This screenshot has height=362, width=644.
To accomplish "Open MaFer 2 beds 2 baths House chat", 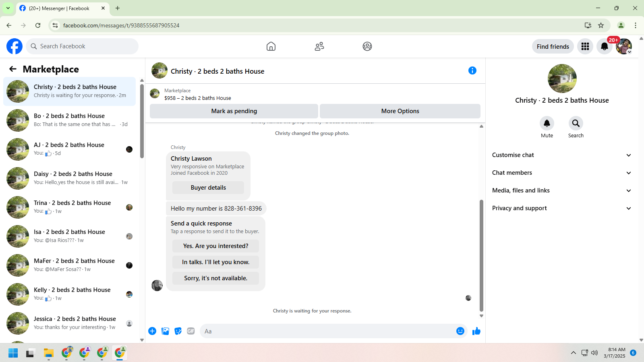I will [x=69, y=265].
